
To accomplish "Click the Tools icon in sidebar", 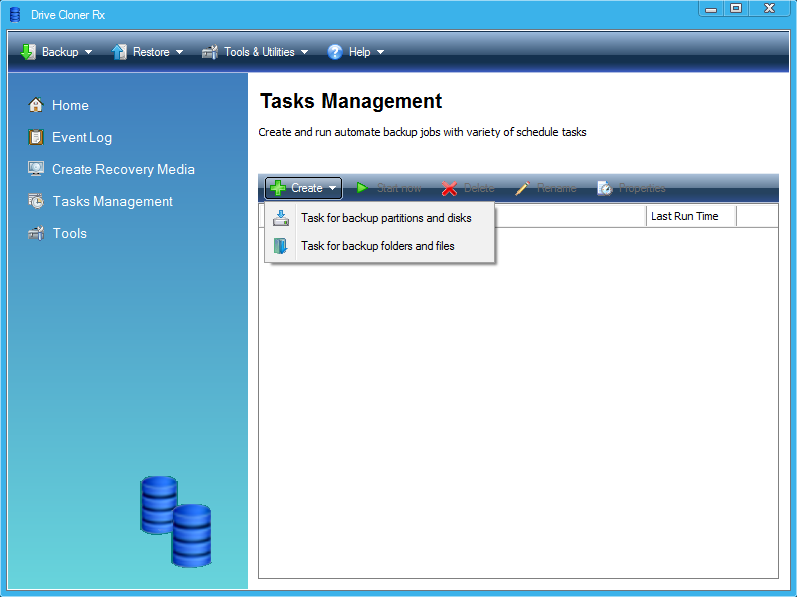I will (36, 233).
